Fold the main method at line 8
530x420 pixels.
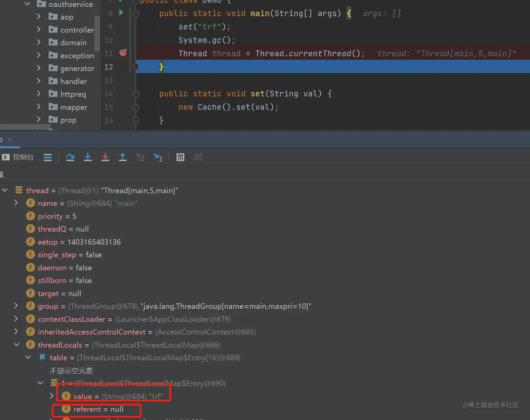[136, 14]
